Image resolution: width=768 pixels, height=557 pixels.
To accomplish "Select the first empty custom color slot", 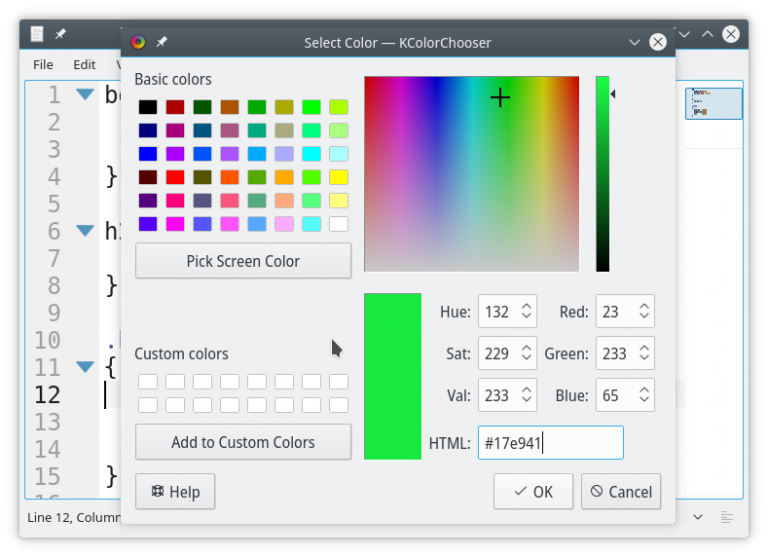I will click(148, 382).
